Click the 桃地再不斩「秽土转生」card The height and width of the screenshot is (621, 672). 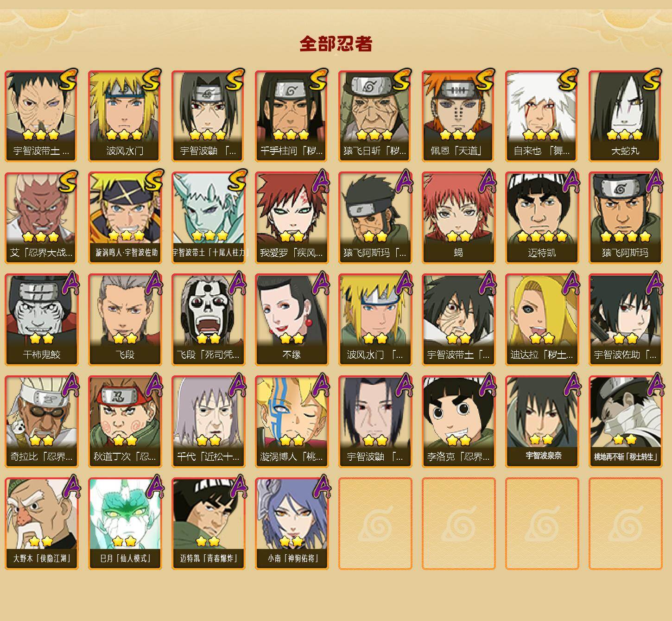coord(625,422)
